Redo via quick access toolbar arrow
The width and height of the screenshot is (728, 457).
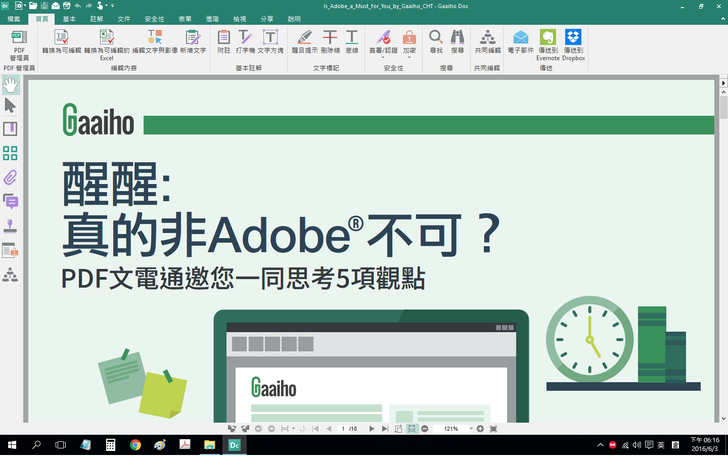89,6
